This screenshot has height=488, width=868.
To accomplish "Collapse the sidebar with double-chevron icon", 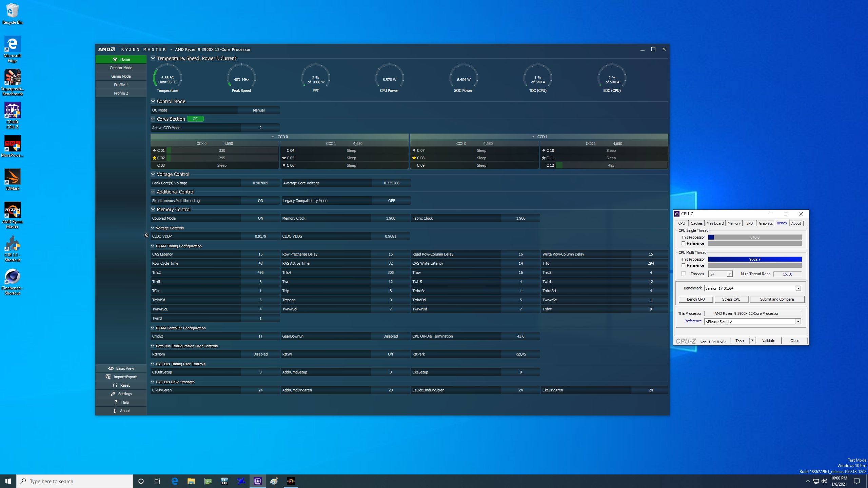I will coord(146,235).
